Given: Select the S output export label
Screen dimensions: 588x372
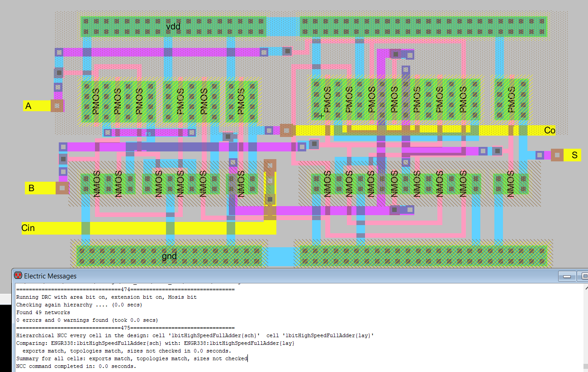Looking at the screenshot, I should [574, 155].
